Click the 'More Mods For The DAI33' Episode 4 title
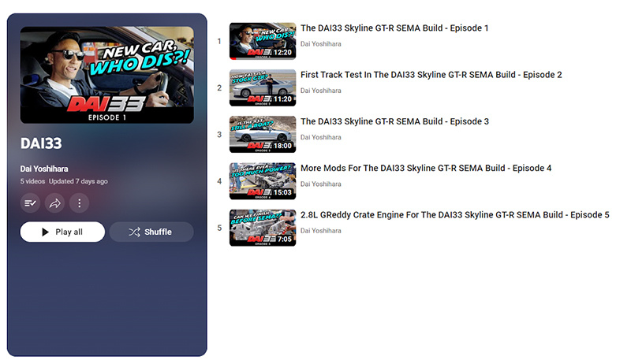631x364 pixels. pos(426,168)
